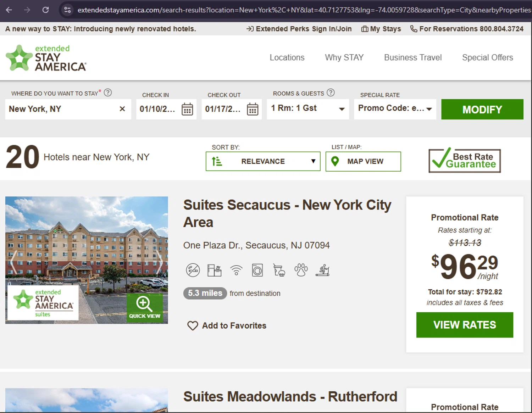Open the Special Offers menu
Viewport: 532px width, 413px height.
tap(487, 57)
